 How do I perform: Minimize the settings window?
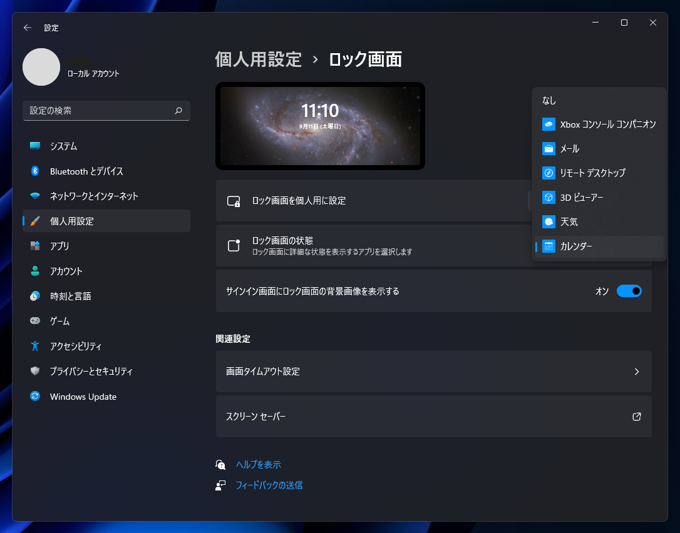click(595, 23)
